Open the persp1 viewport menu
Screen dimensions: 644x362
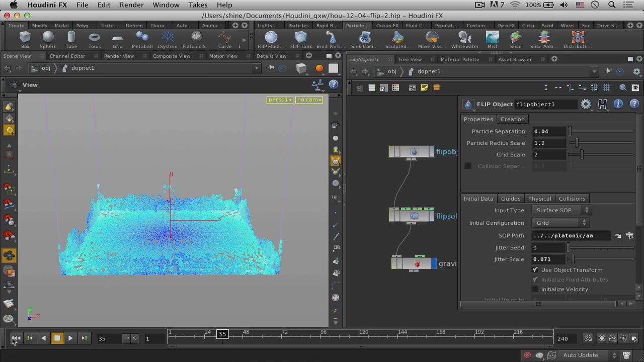[280, 100]
